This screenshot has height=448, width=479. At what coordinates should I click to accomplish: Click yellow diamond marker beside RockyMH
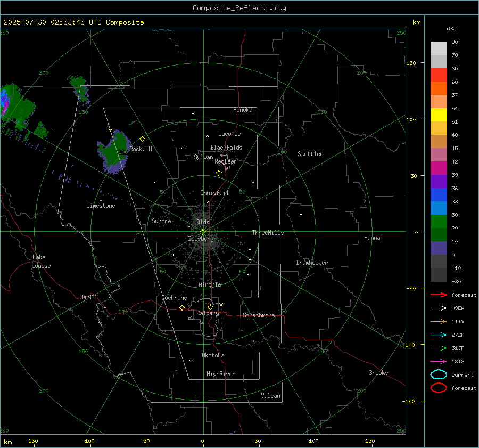[142, 139]
